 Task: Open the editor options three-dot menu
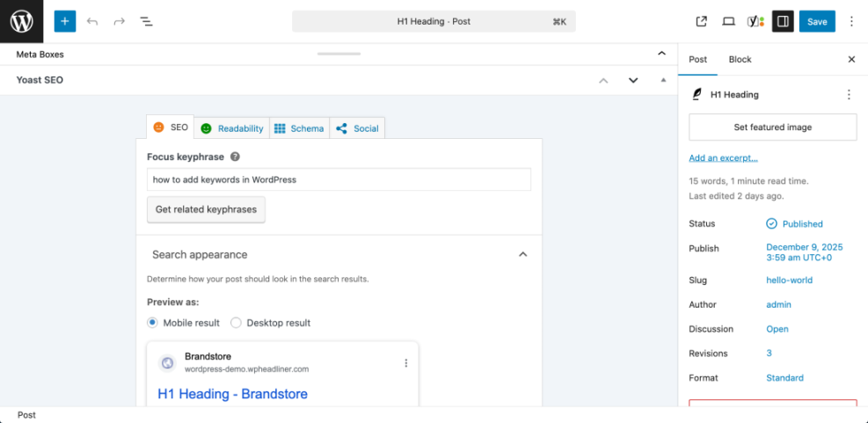pyautogui.click(x=851, y=22)
